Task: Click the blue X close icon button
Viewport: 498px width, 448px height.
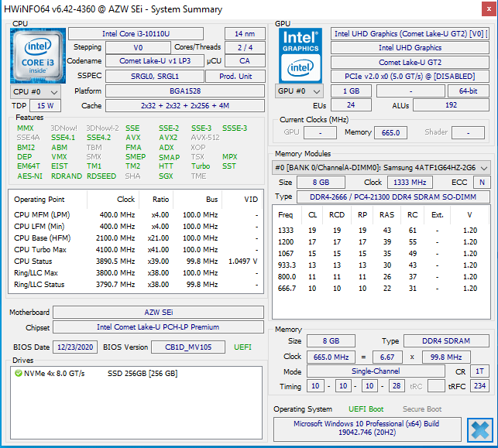Action: [x=480, y=430]
